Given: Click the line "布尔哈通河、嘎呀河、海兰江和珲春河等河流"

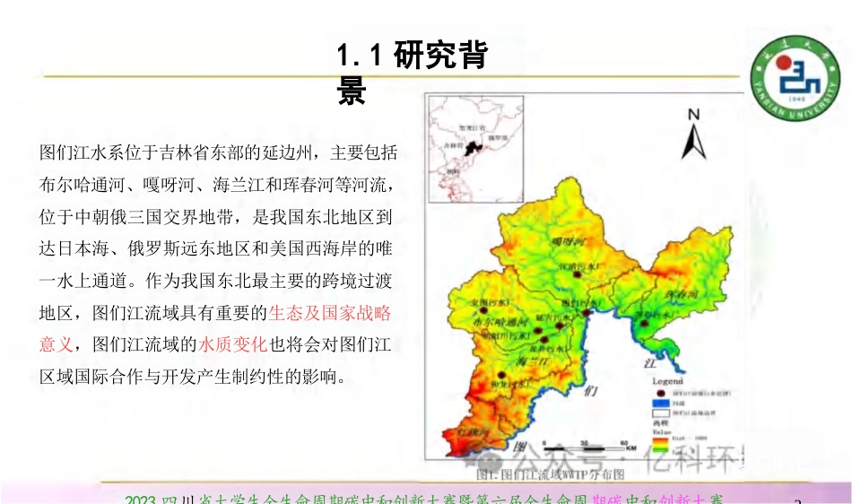Looking at the screenshot, I should pos(216,185).
